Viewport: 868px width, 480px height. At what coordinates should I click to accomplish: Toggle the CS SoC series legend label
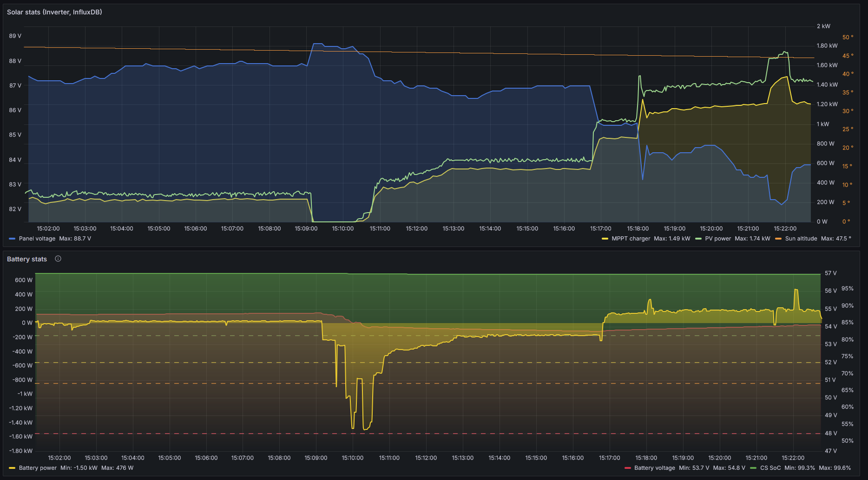770,468
